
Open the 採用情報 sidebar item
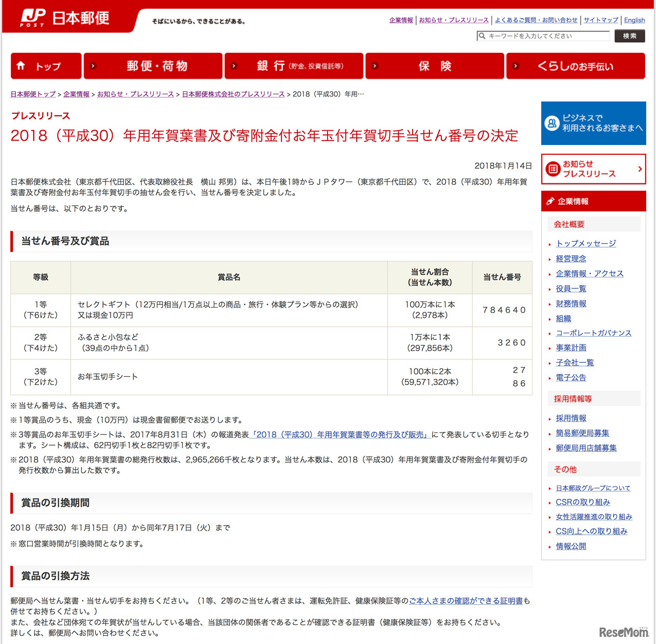570,418
